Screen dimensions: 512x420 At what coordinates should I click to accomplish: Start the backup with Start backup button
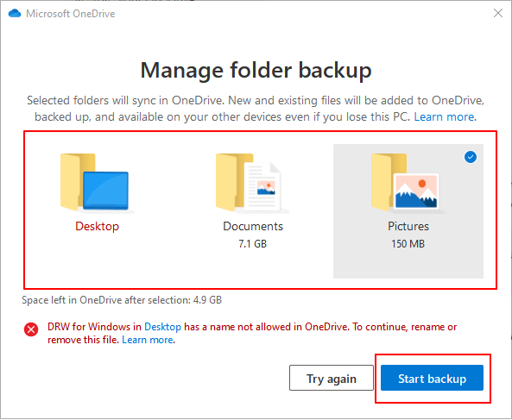[x=432, y=378]
